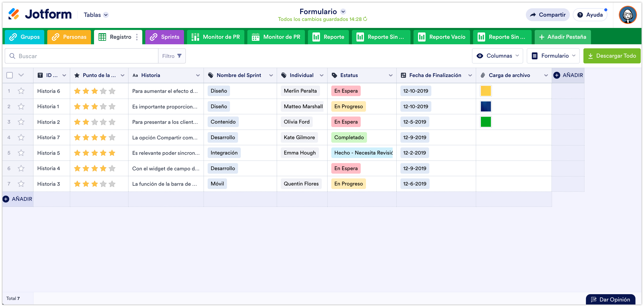Open the Columnas visibility dropdown
The width and height of the screenshot is (644, 307).
coord(497,56)
